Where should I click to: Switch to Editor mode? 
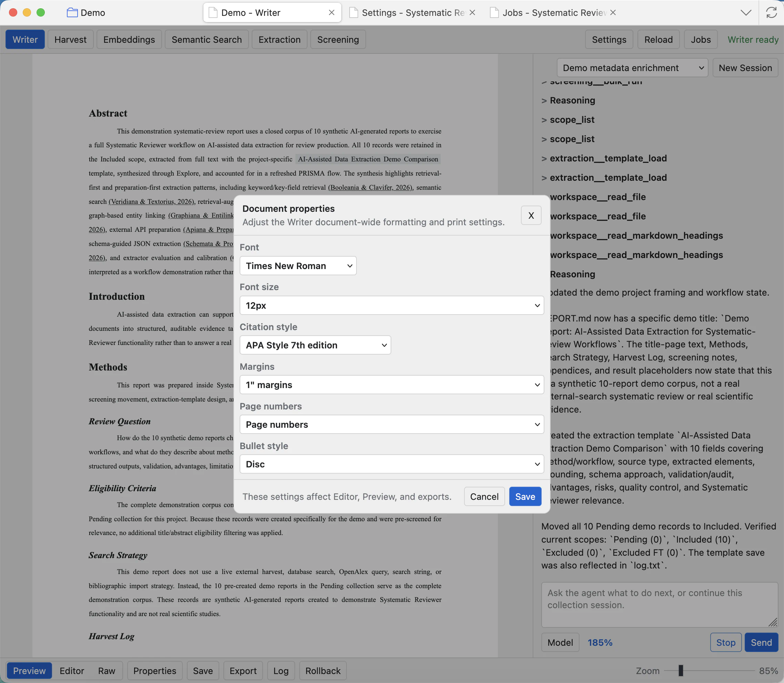click(72, 671)
